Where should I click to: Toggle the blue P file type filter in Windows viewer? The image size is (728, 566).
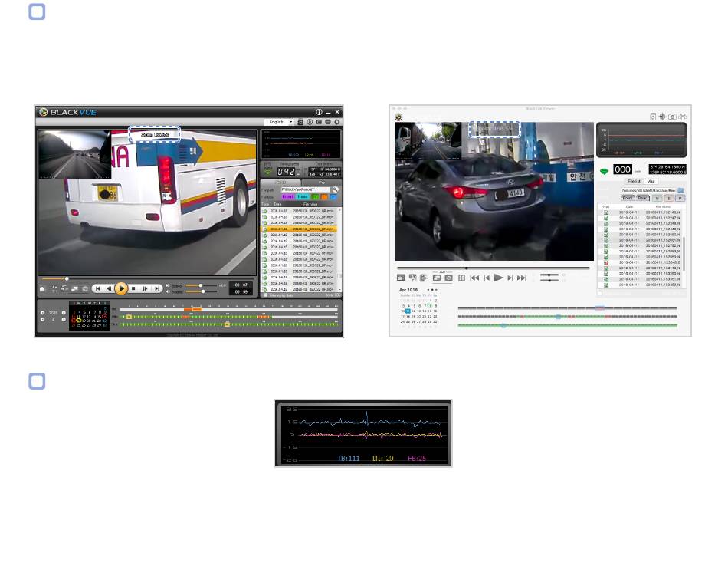pos(333,196)
